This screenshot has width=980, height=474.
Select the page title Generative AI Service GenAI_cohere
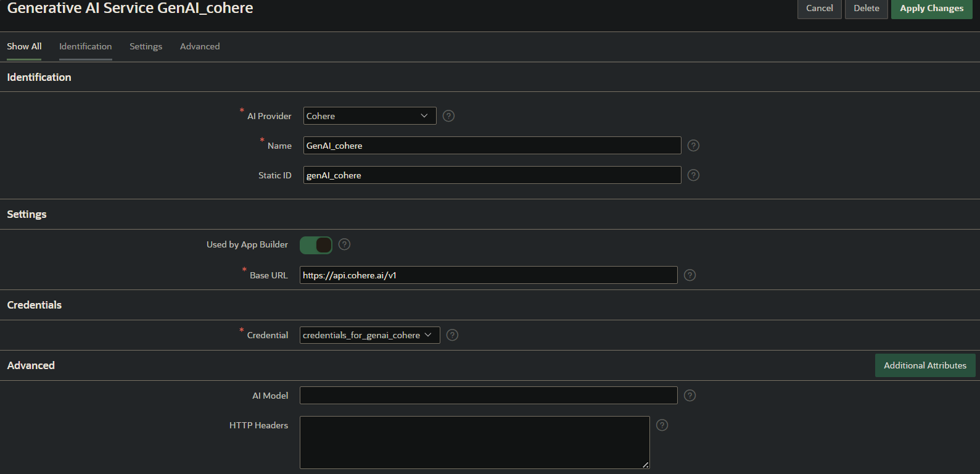(x=130, y=8)
